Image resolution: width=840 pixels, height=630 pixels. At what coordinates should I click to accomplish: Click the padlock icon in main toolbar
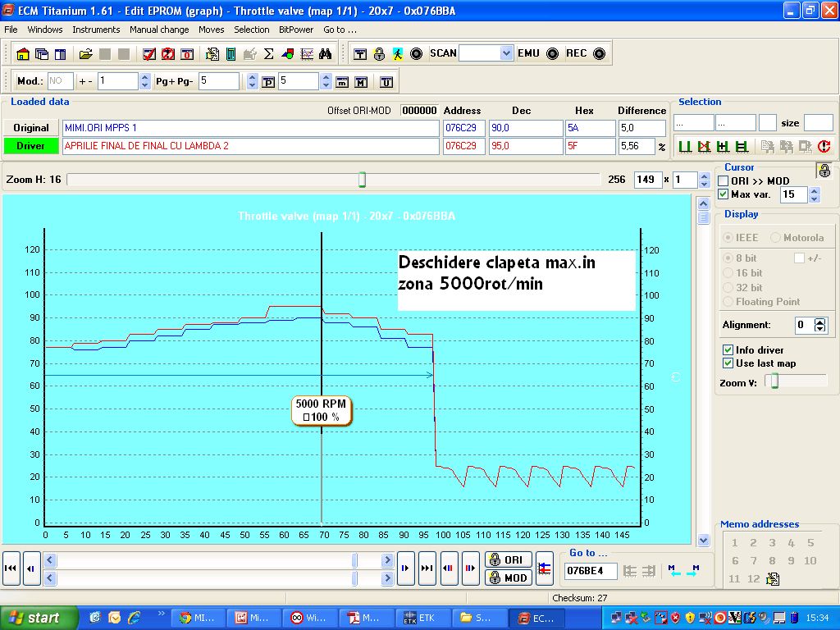point(379,54)
